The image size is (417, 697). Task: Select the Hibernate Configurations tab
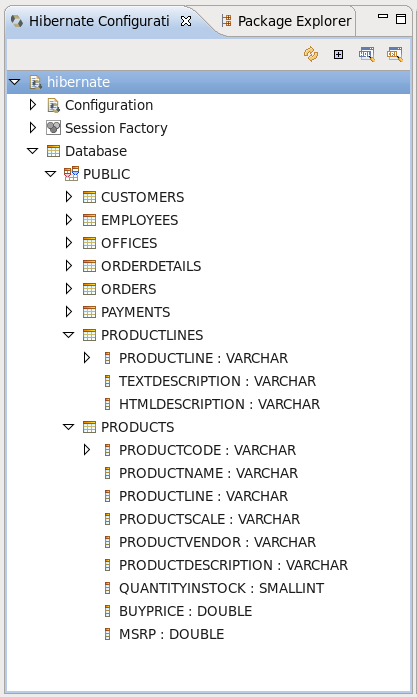[x=99, y=21]
